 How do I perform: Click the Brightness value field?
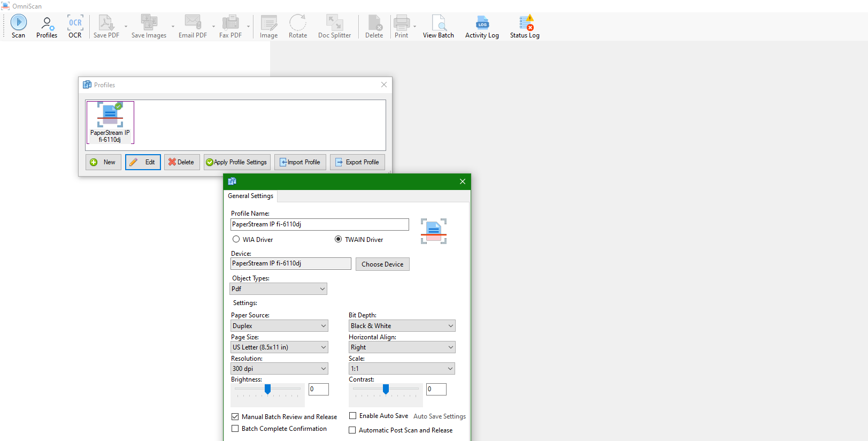(319, 389)
